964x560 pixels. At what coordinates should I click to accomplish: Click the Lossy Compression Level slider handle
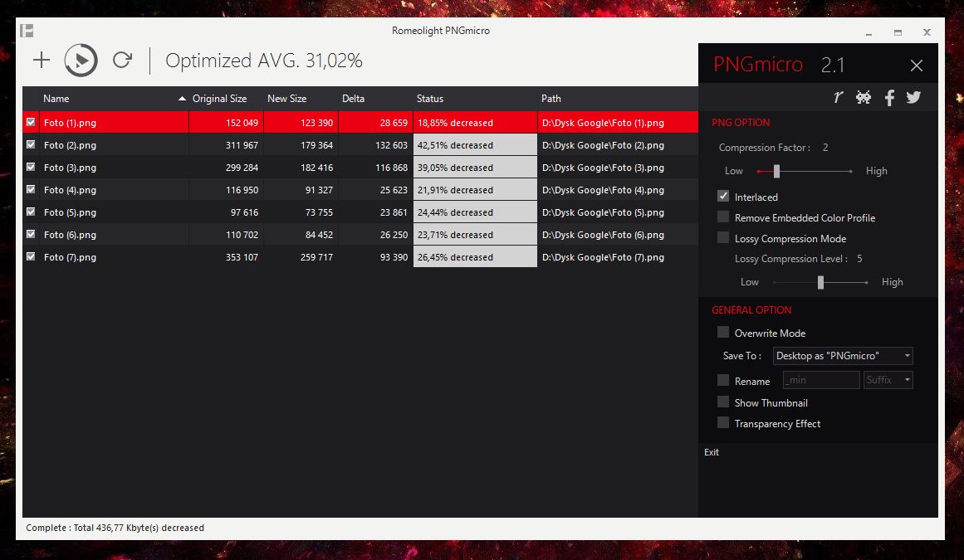click(x=820, y=282)
